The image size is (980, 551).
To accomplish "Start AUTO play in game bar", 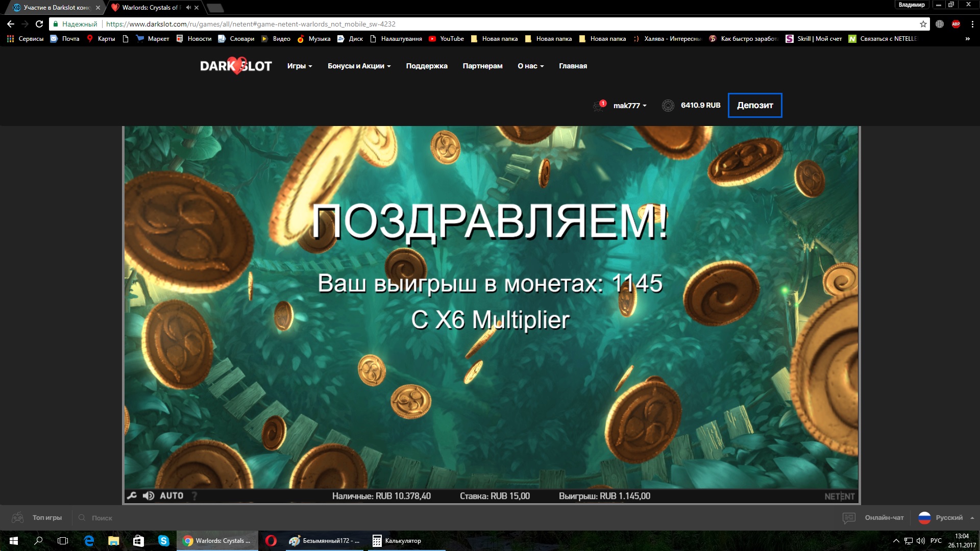I will (x=171, y=495).
